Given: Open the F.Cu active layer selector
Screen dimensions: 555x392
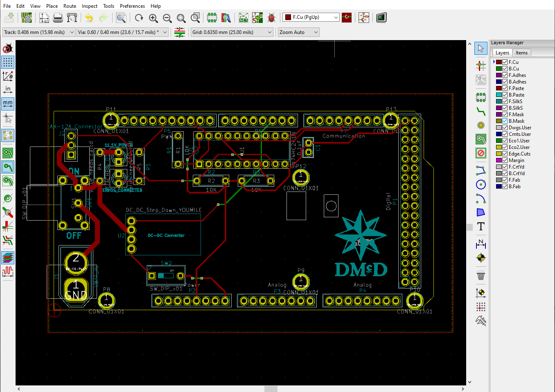Looking at the screenshot, I should [311, 17].
